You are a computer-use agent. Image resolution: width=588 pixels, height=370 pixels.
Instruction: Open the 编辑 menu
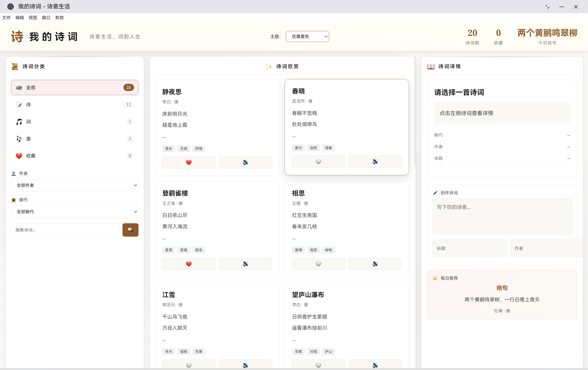20,18
